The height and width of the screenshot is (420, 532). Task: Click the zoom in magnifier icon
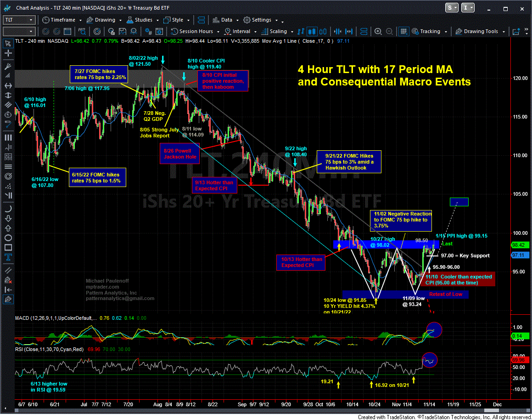click(378, 32)
